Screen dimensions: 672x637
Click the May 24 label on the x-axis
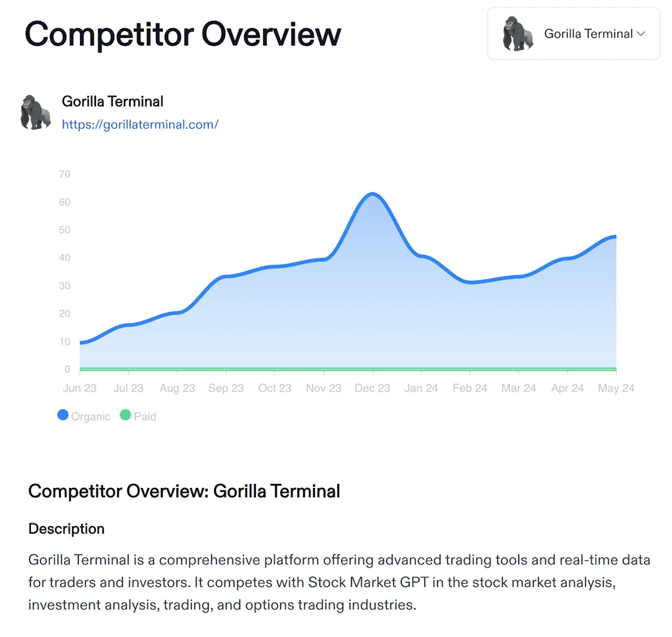pyautogui.click(x=616, y=388)
